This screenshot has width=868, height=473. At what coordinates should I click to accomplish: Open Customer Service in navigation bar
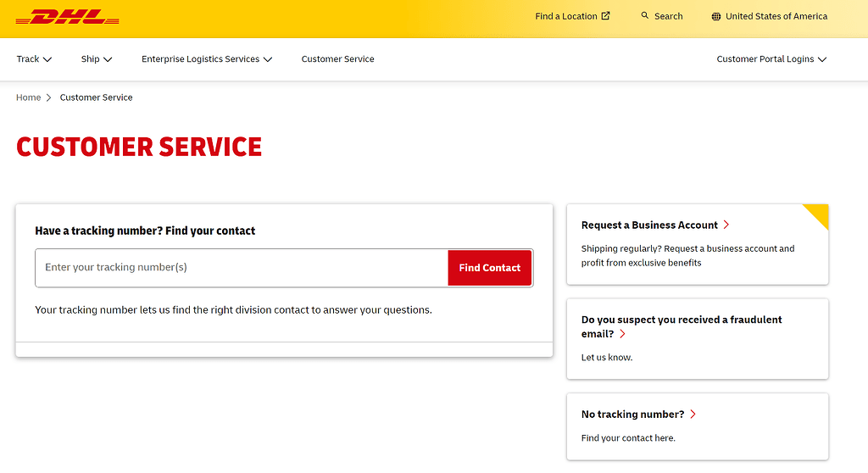tap(337, 59)
